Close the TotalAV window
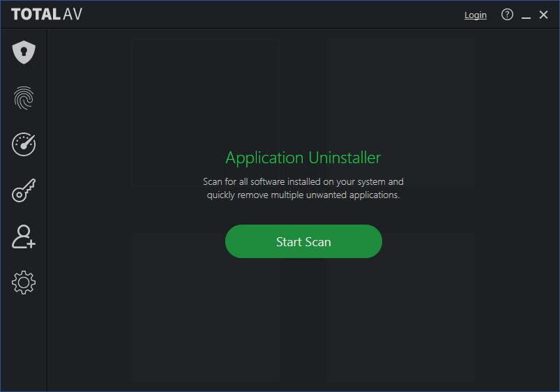Viewport: 560px width, 392px height. point(543,15)
